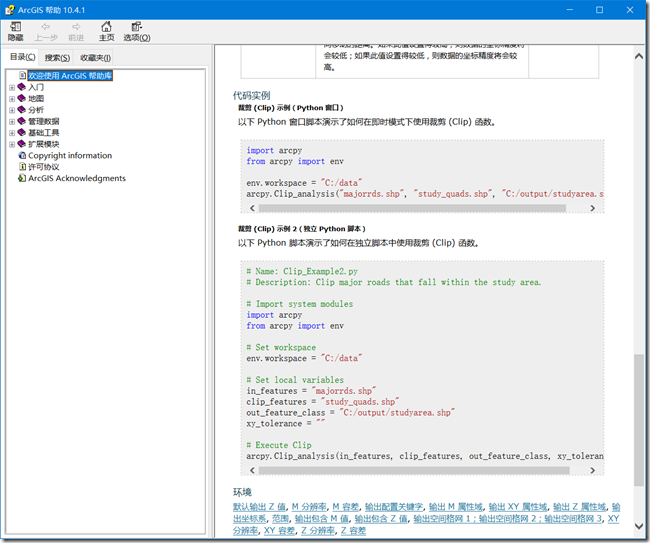Click the '# Name: Clip_Example2.py' comment line
The image size is (650, 543).
302,271
